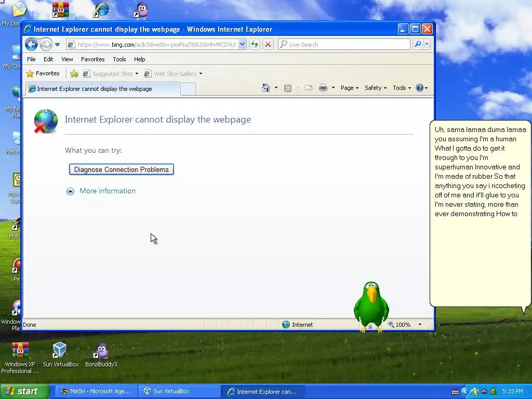Open the recent pages dropdown arrow
532x399 pixels.
pos(57,45)
